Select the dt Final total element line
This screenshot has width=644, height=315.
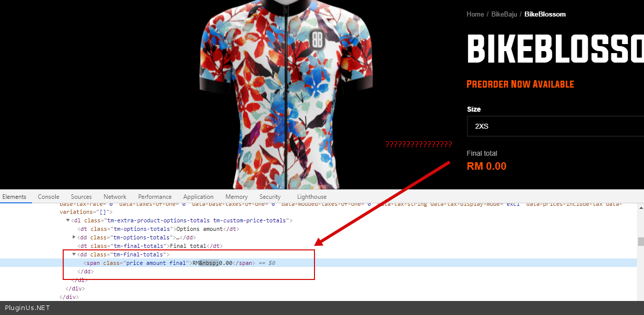pyautogui.click(x=149, y=246)
